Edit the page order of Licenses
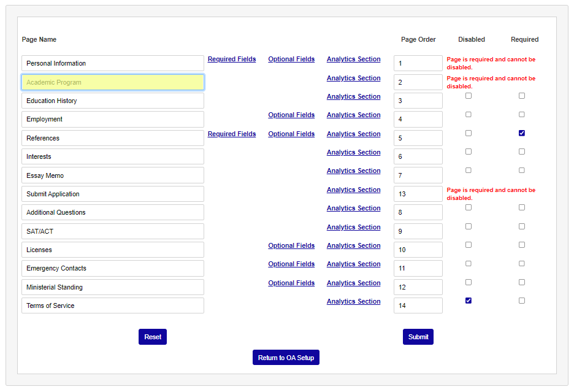Image resolution: width=574 pixels, height=392 pixels. pos(418,249)
